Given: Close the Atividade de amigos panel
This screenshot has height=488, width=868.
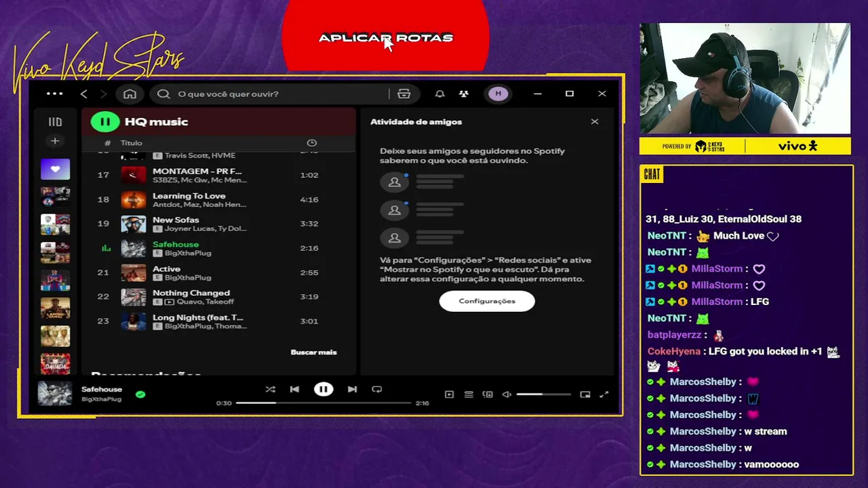Looking at the screenshot, I should (x=595, y=122).
